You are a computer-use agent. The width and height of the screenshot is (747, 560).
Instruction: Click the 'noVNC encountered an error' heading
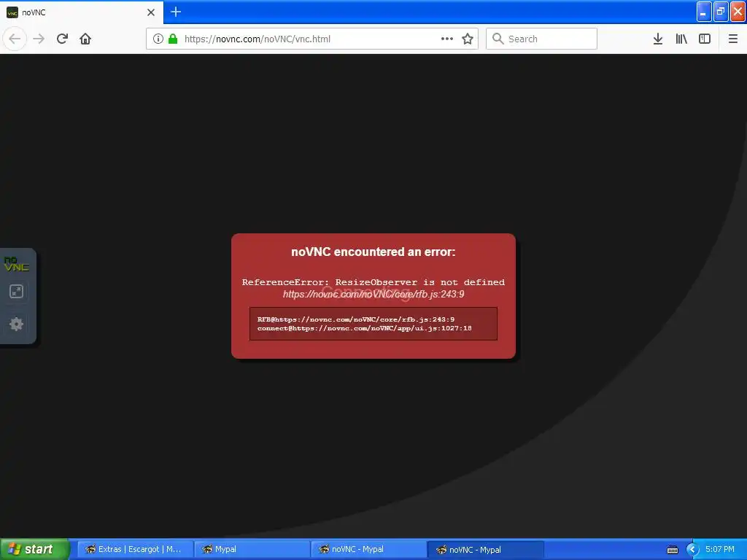(x=373, y=252)
